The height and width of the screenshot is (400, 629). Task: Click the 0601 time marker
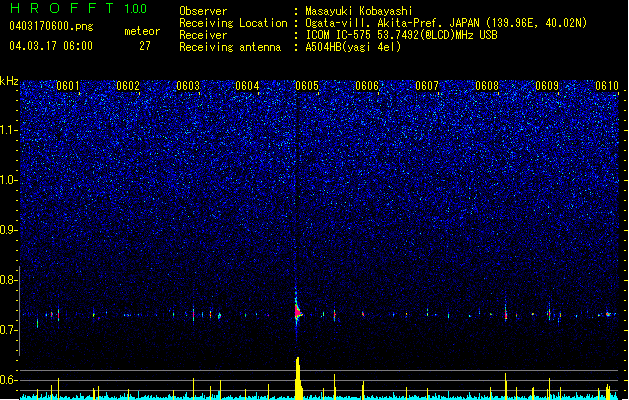(68, 86)
